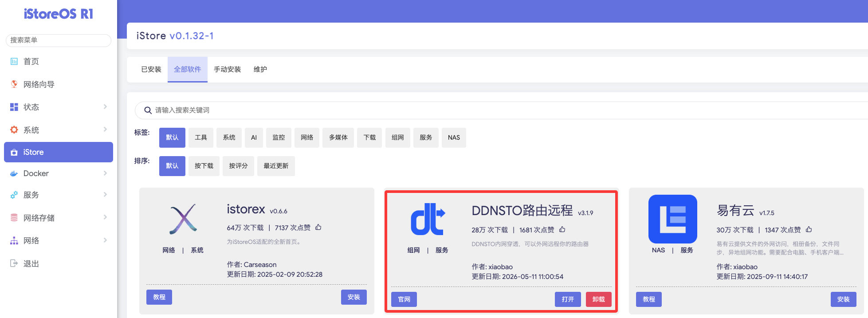
Task: Uninstall DDNSTO with 卸载 button
Action: point(599,299)
